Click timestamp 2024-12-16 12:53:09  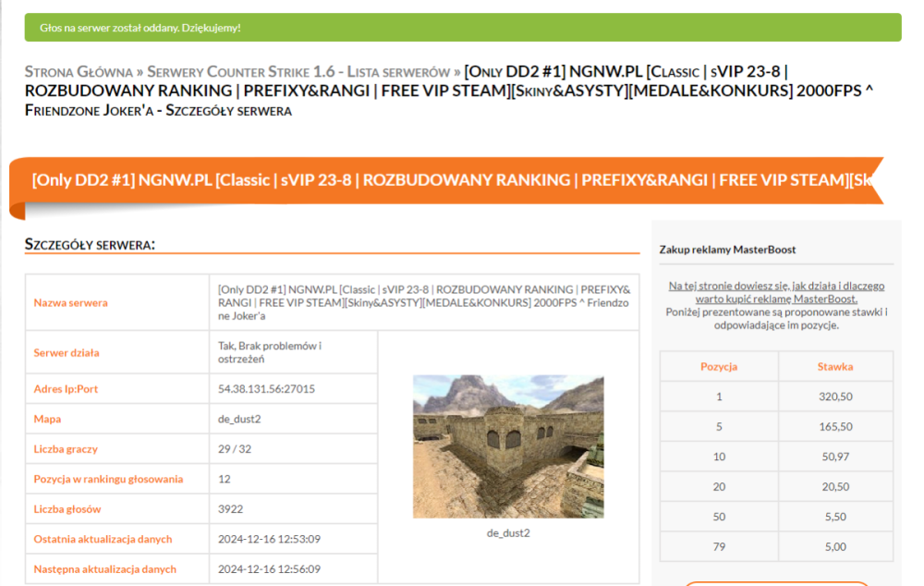(x=269, y=540)
